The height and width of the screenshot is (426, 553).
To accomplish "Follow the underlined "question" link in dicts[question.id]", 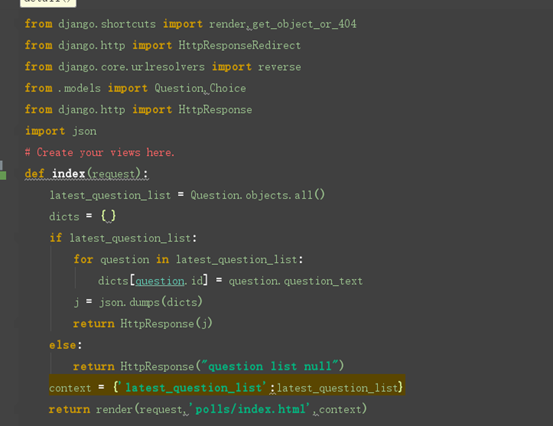I will point(160,281).
